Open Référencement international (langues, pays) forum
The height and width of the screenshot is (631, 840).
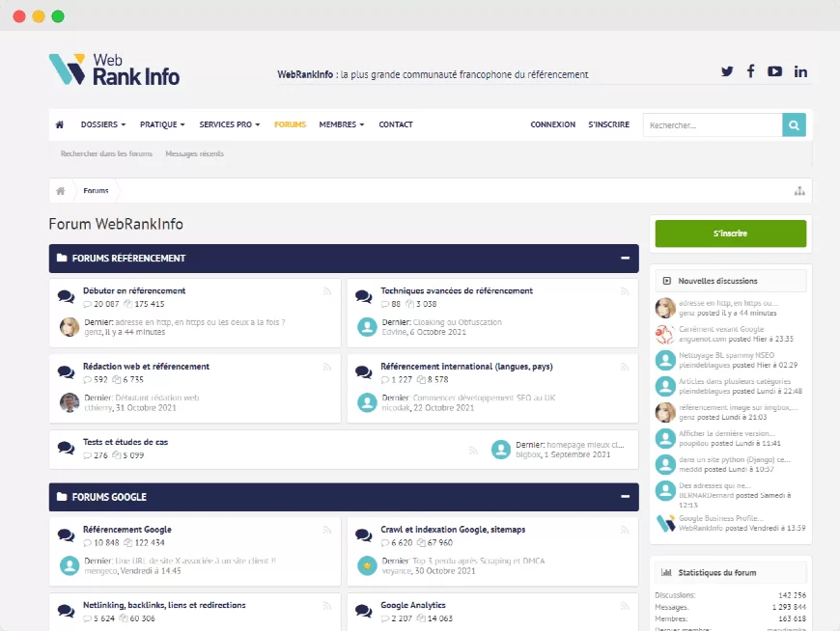(466, 366)
